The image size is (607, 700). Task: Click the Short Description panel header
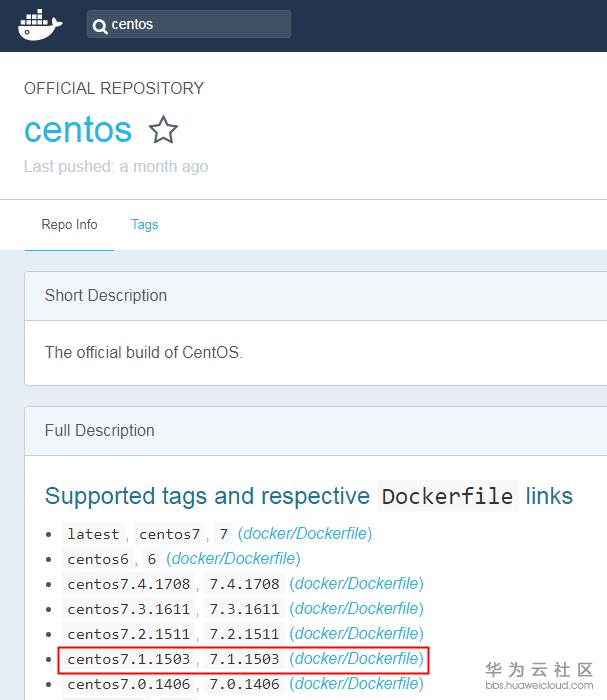click(106, 295)
